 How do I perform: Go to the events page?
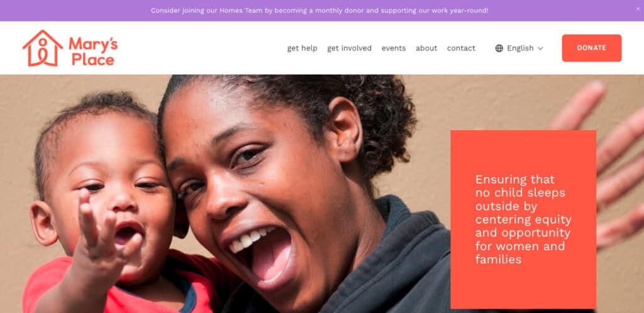394,48
